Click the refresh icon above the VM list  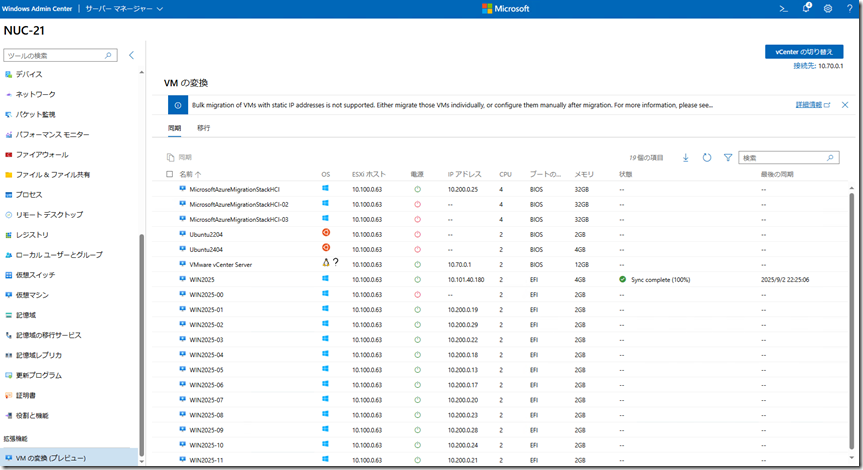(x=707, y=158)
